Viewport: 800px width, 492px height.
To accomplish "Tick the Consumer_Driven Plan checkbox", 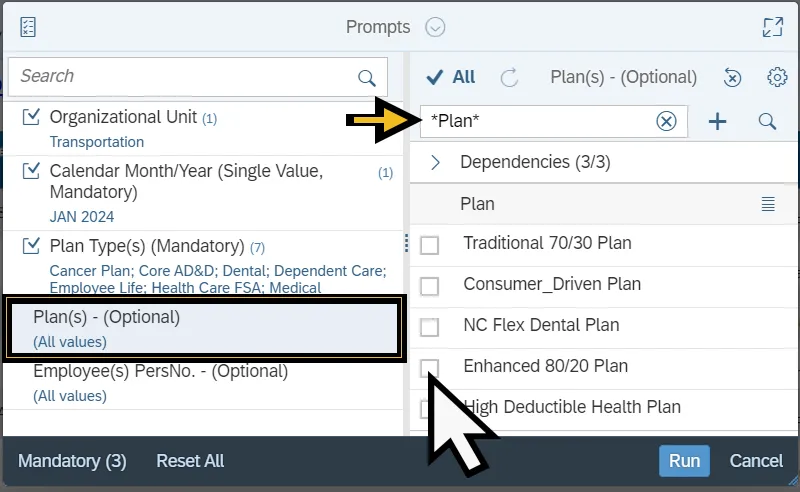I will (430, 286).
